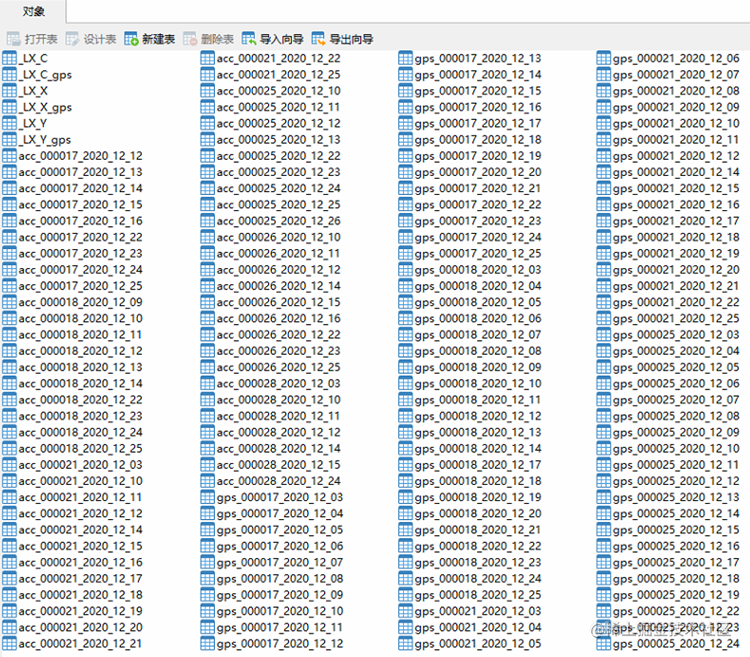
Task: Click the table icon for _LX_X_gps
Action: [x=10, y=107]
